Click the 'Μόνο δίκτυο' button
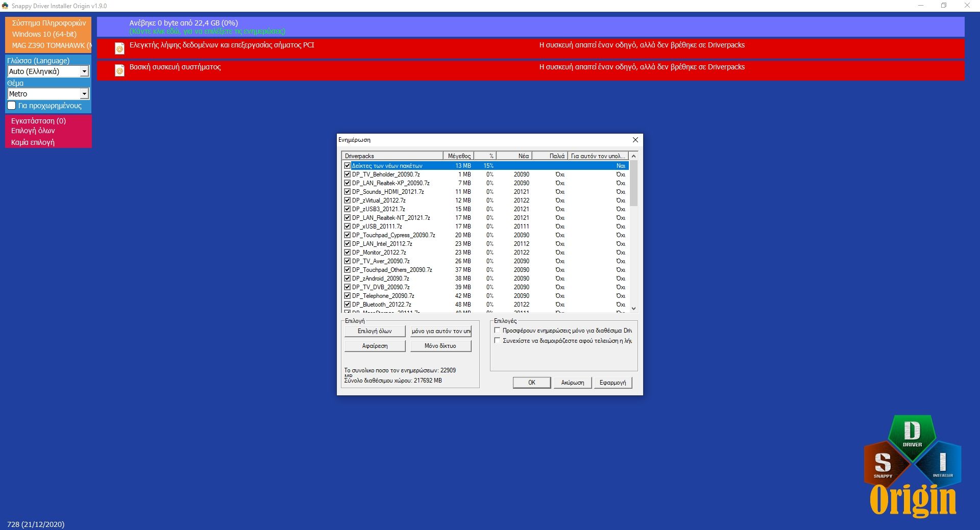This screenshot has height=530, width=980. [440, 346]
